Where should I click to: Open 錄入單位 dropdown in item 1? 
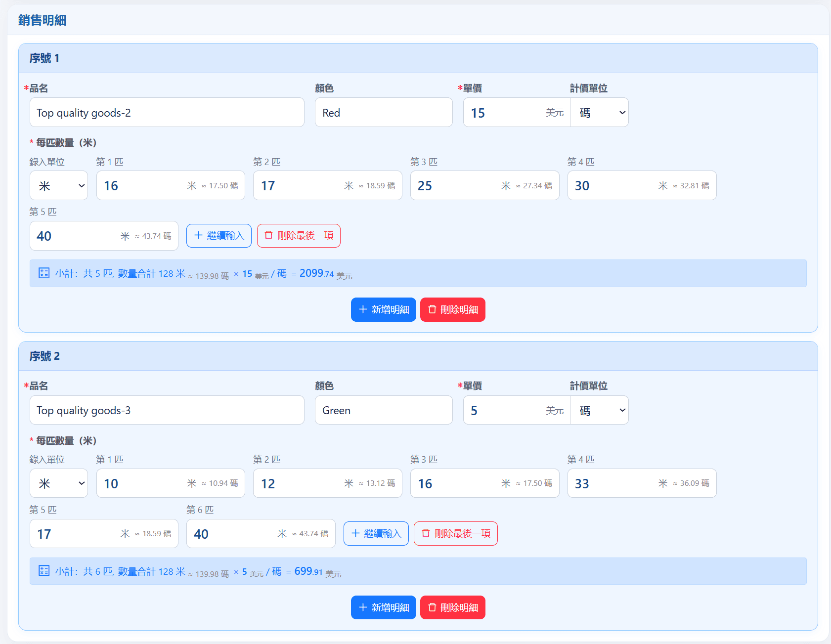[59, 185]
